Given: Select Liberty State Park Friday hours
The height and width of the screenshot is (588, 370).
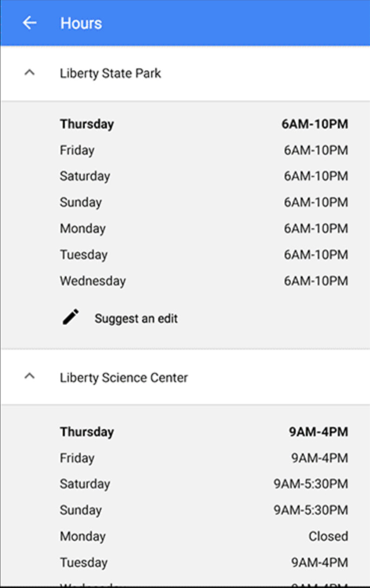Looking at the screenshot, I should click(x=315, y=150).
